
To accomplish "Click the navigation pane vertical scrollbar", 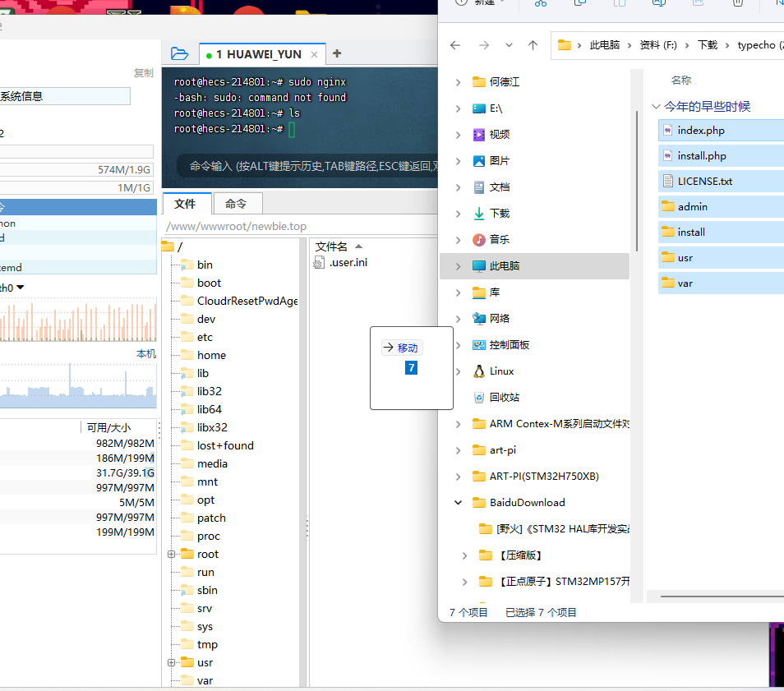I will tap(637, 181).
